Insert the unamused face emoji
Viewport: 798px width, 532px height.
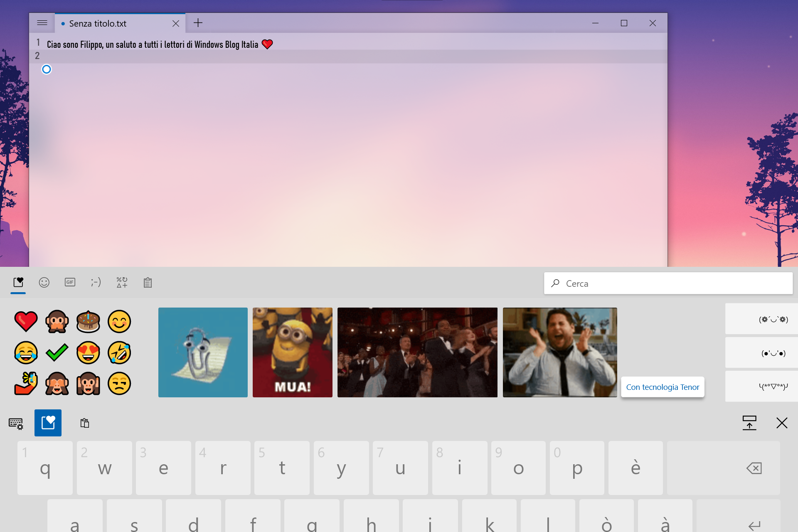[119, 383]
